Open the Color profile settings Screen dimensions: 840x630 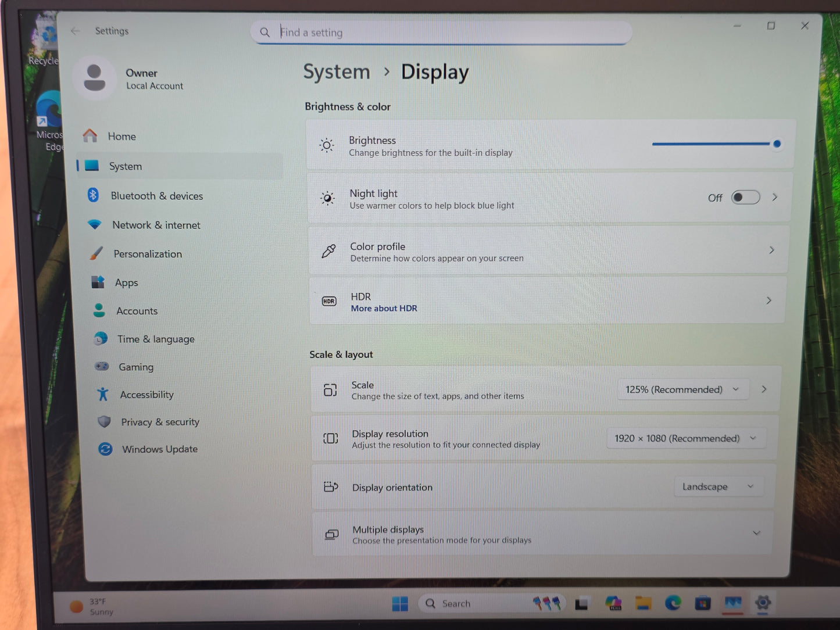546,250
